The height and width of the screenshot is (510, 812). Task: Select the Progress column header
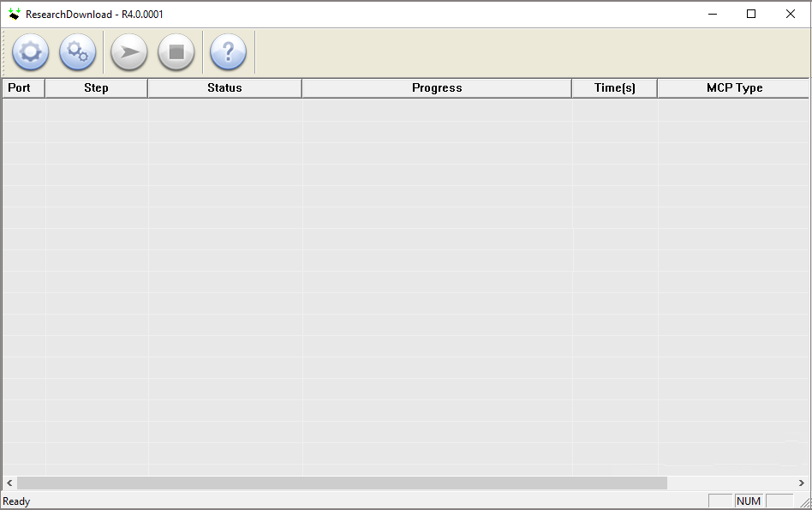(x=437, y=88)
